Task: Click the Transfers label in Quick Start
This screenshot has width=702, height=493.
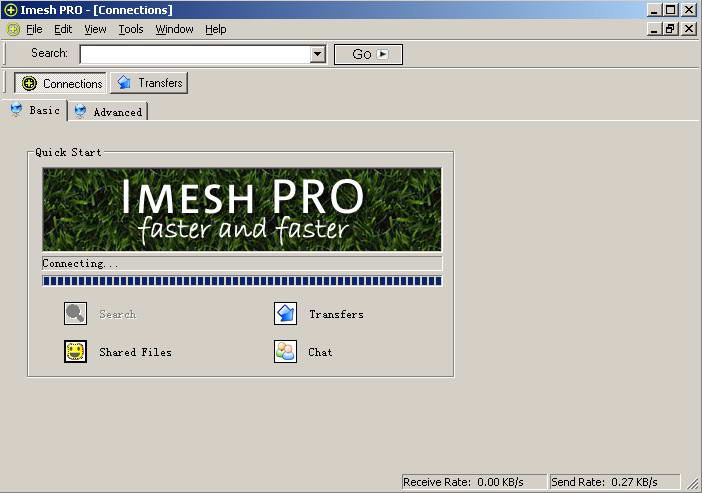Action: (336, 314)
